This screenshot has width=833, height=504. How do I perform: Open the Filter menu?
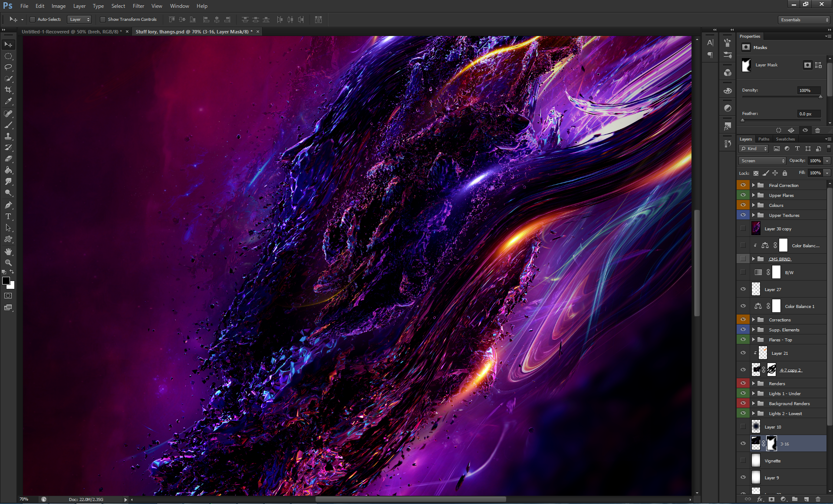pos(138,6)
